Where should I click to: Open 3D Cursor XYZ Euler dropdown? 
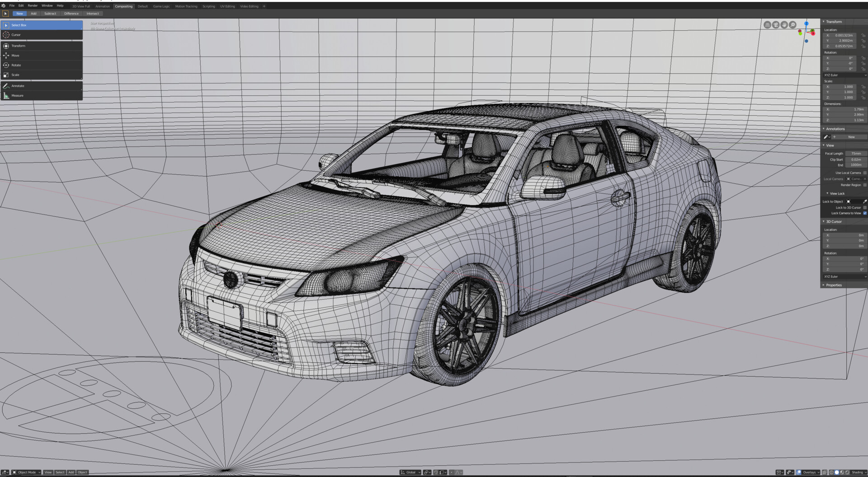coord(844,276)
